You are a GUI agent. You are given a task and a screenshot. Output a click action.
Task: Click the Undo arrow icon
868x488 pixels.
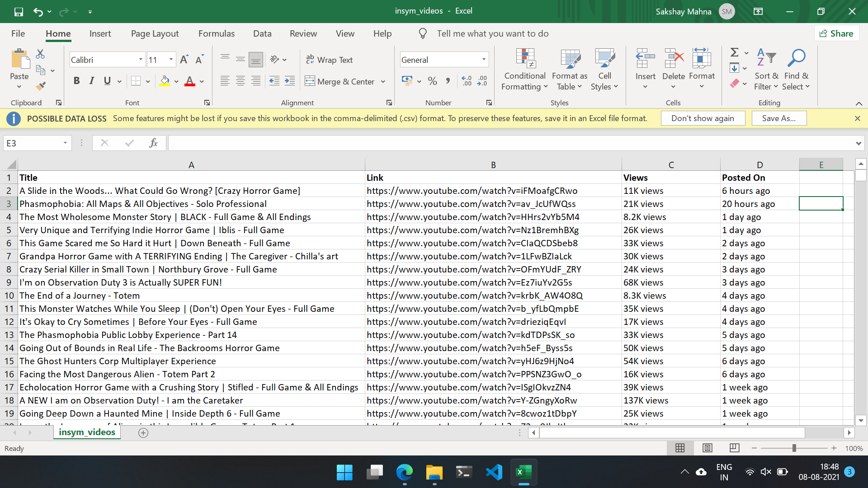(38, 11)
